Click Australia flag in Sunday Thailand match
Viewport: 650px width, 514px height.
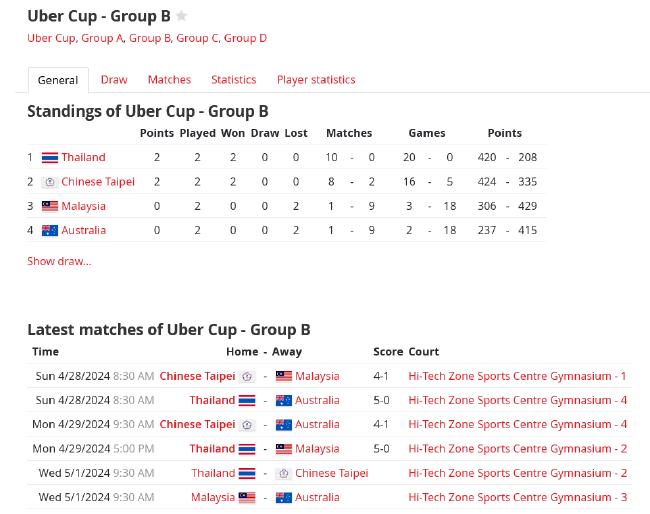[x=284, y=400]
